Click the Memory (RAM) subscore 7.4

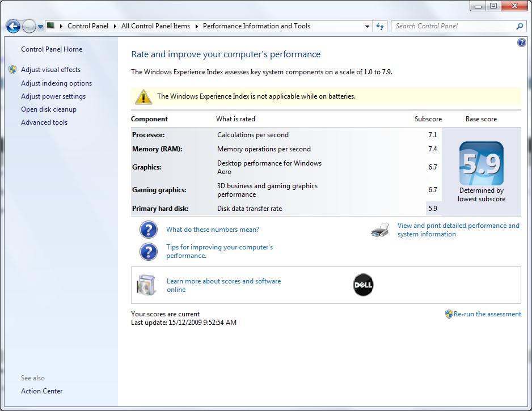coord(433,149)
